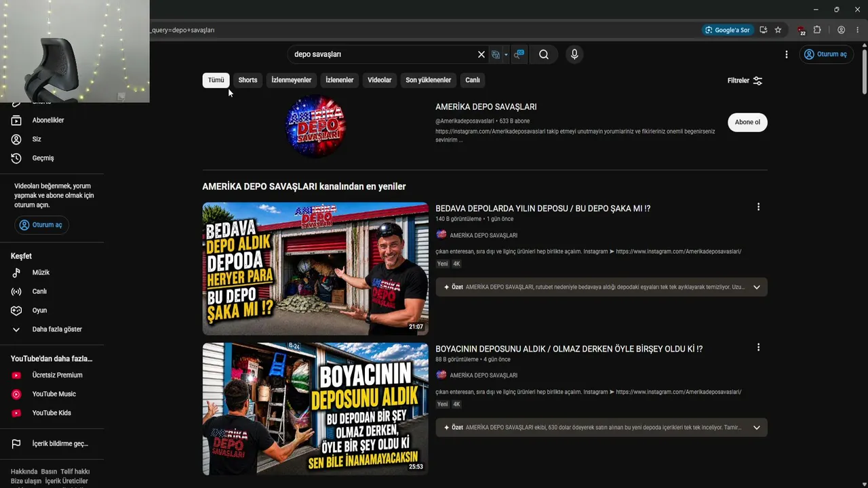Clear the search box with the X icon
This screenshot has width=868, height=488.
pyautogui.click(x=481, y=54)
